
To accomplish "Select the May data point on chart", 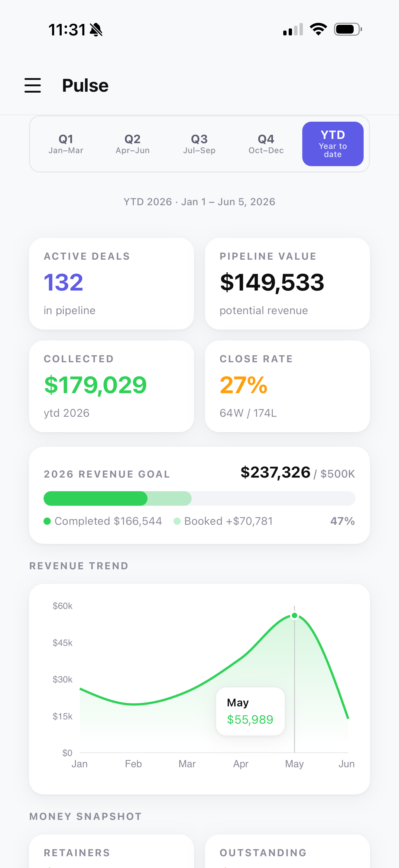I will (x=294, y=616).
